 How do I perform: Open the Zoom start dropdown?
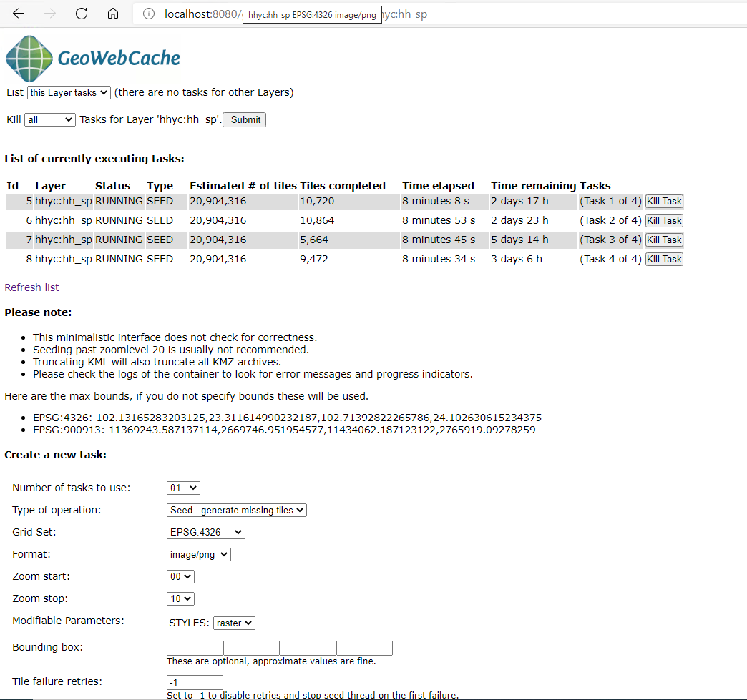[180, 577]
